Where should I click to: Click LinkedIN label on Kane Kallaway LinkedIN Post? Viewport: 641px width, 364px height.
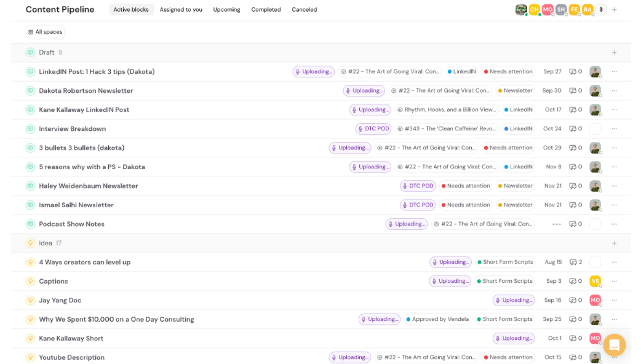coord(518,109)
